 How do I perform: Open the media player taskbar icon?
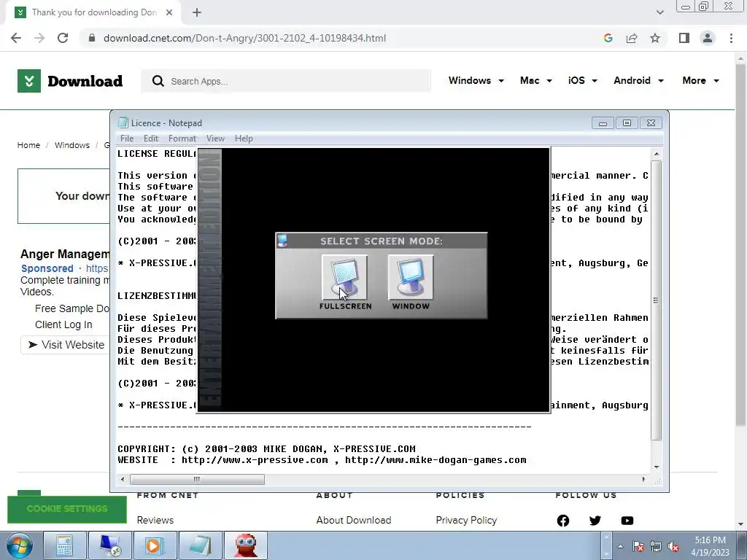click(155, 545)
